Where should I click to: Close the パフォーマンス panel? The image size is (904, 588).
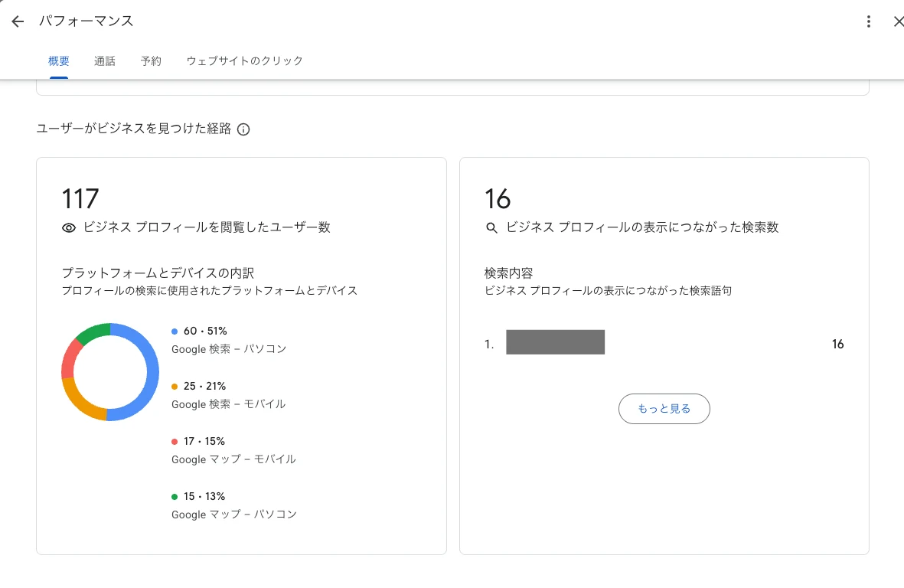pos(898,22)
